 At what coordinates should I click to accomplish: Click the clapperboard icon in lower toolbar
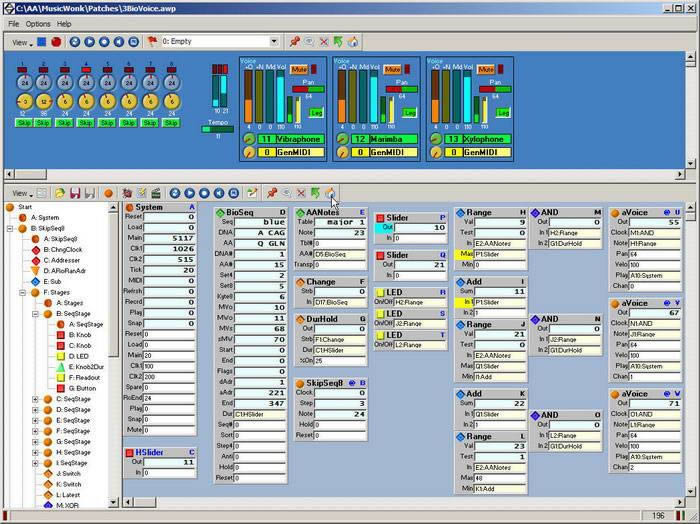[x=156, y=193]
